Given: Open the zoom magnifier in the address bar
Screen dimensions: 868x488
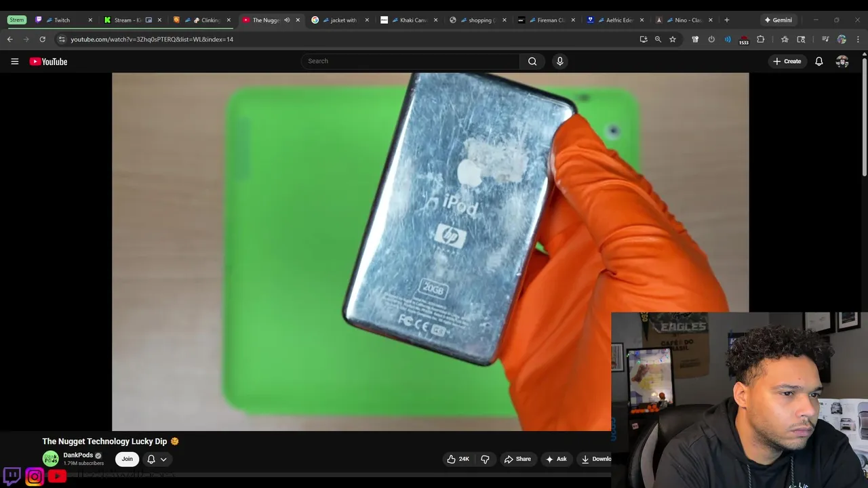Looking at the screenshot, I should coord(658,39).
